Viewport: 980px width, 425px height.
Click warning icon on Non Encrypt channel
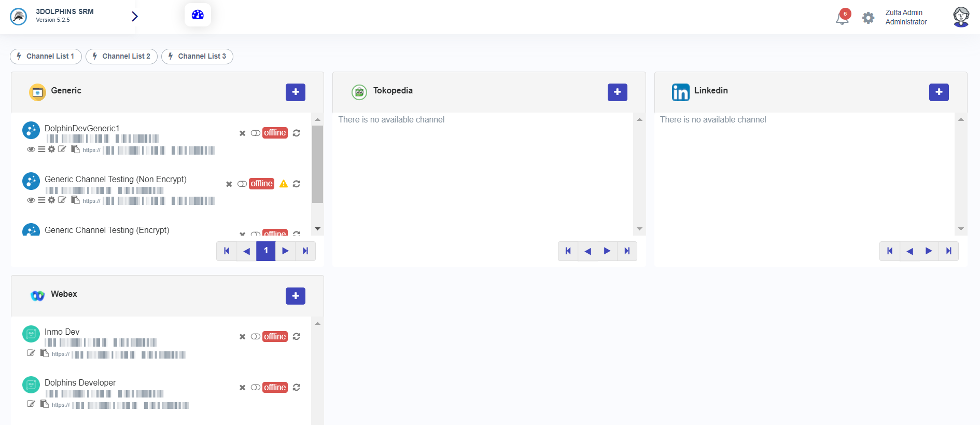tap(284, 184)
